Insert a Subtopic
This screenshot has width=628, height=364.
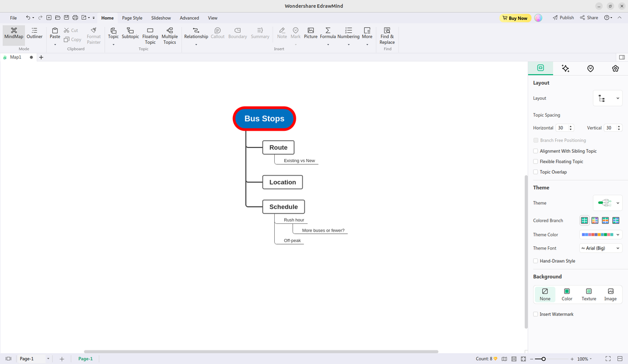[x=130, y=33]
